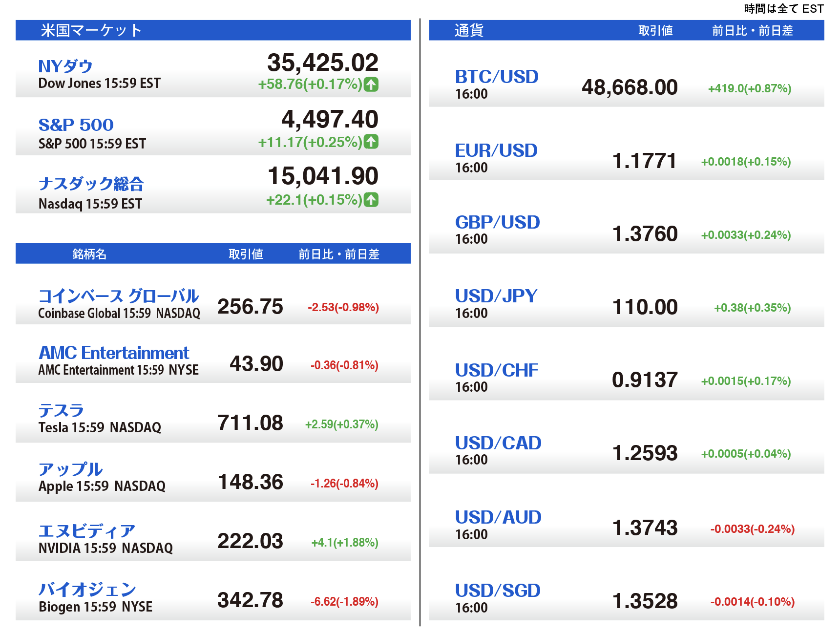Screen dimensions: 840x634
Task: Open the USD/CHF currency pair
Action: pos(497,370)
